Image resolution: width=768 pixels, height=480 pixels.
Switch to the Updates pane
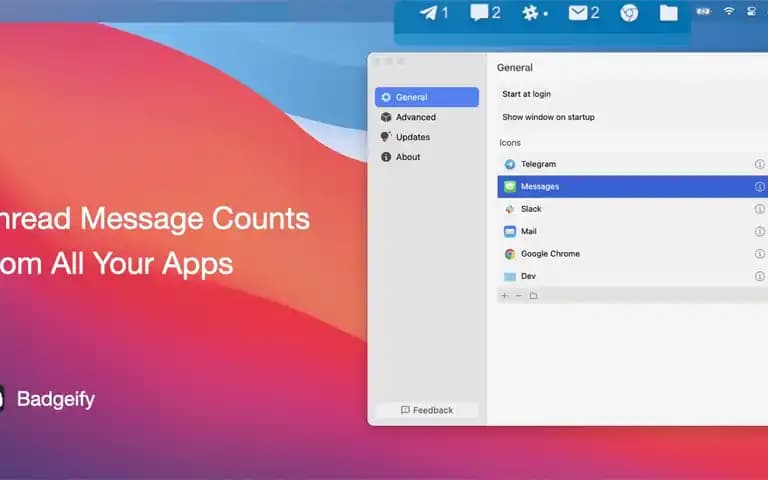(x=427, y=137)
